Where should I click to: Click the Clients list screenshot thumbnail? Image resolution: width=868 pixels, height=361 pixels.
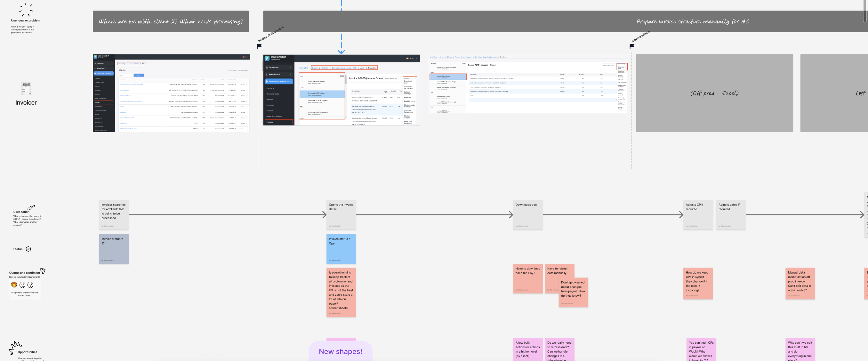tap(171, 93)
